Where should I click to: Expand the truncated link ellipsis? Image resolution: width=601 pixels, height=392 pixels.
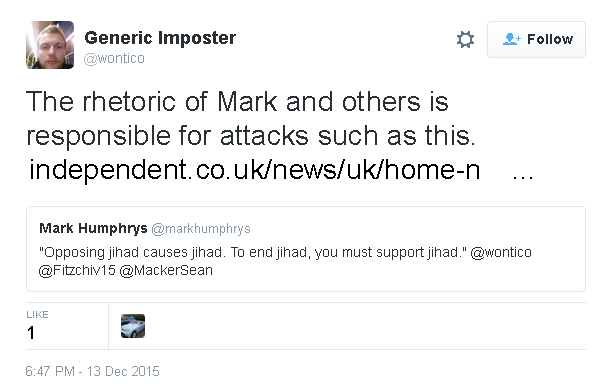click(523, 176)
